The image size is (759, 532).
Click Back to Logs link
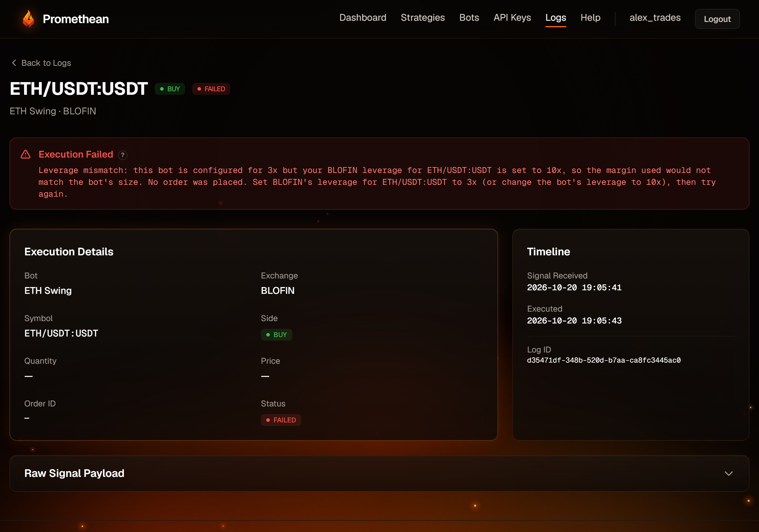pyautogui.click(x=41, y=63)
